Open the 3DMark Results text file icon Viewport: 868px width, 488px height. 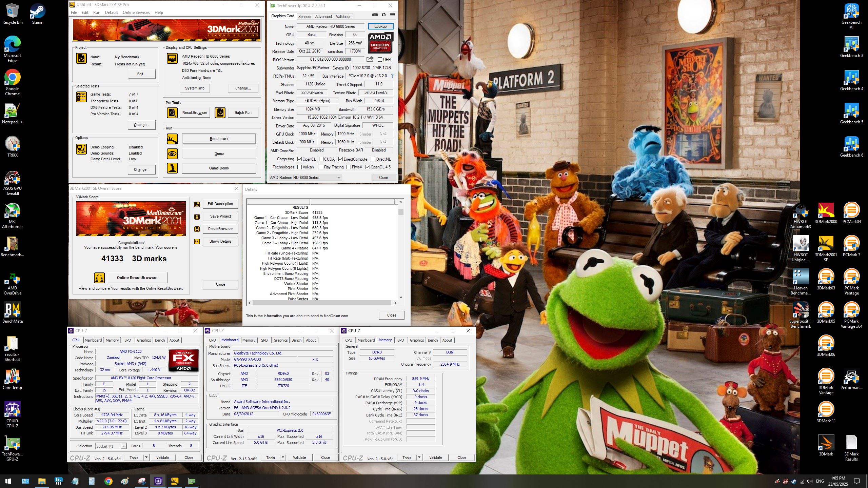click(851, 448)
